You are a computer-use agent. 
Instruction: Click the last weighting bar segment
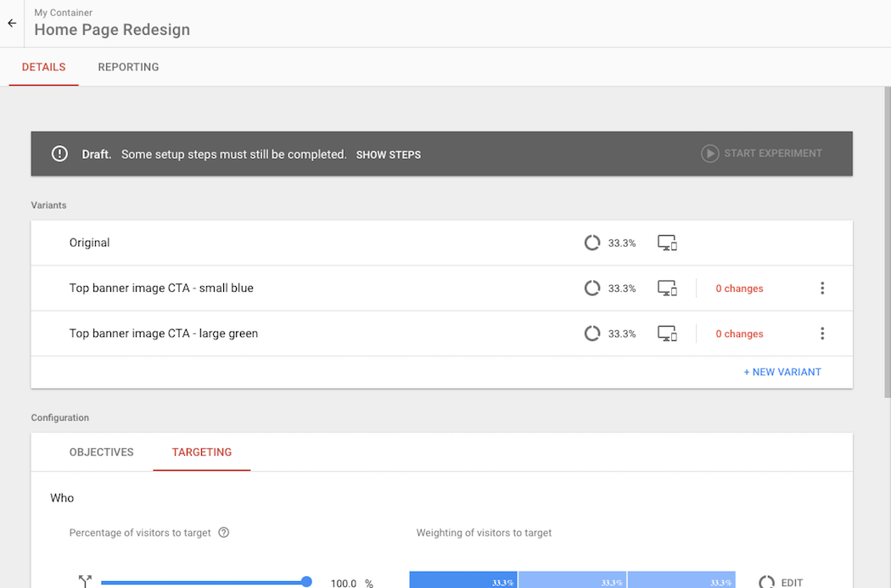(x=681, y=580)
